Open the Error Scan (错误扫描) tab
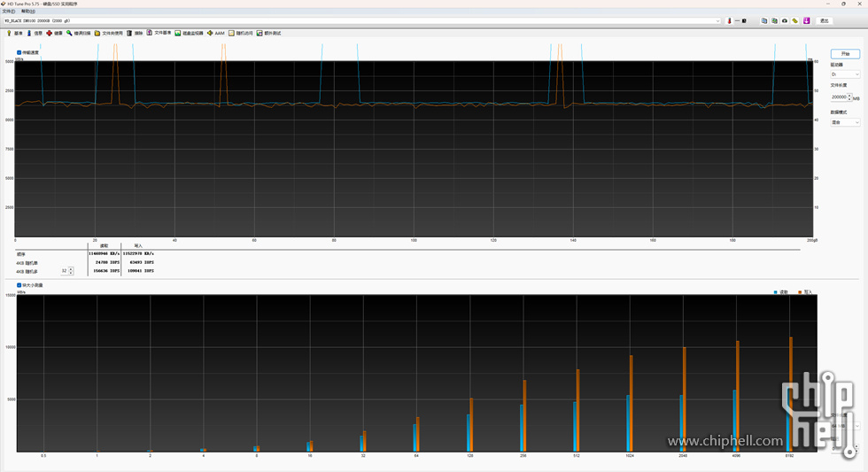The width and height of the screenshot is (868, 472). pos(78,33)
